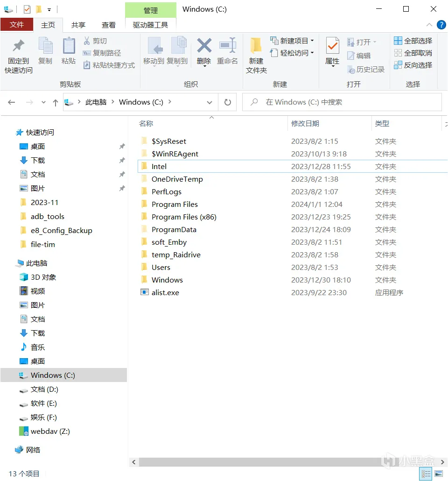Open the Copy to (复制到) menu
Image resolution: width=448 pixels, height=481 pixels.
tap(177, 52)
